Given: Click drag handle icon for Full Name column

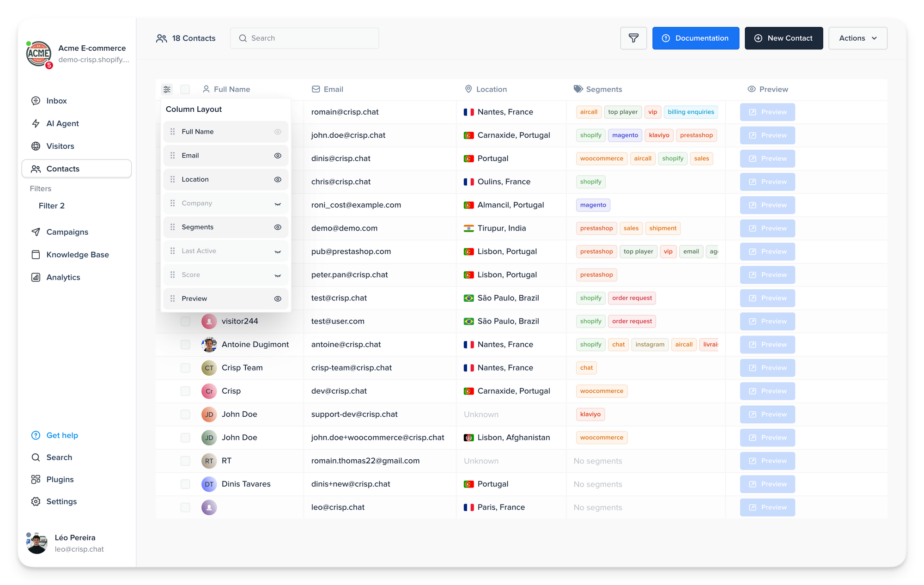Looking at the screenshot, I should pyautogui.click(x=172, y=132).
